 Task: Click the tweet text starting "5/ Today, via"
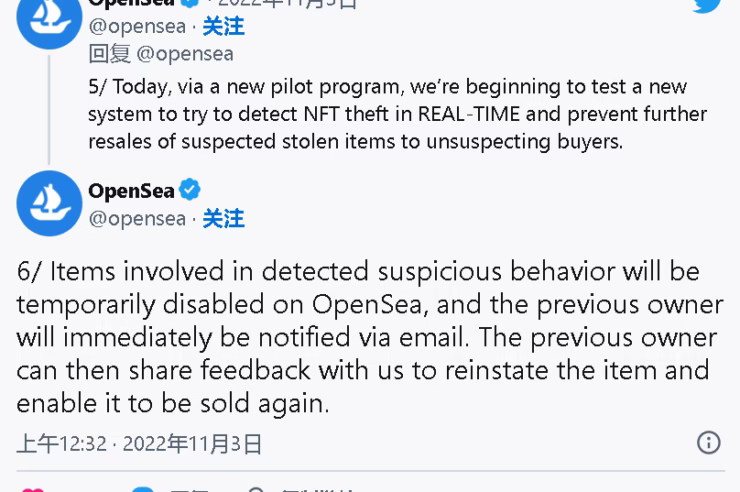[397, 114]
